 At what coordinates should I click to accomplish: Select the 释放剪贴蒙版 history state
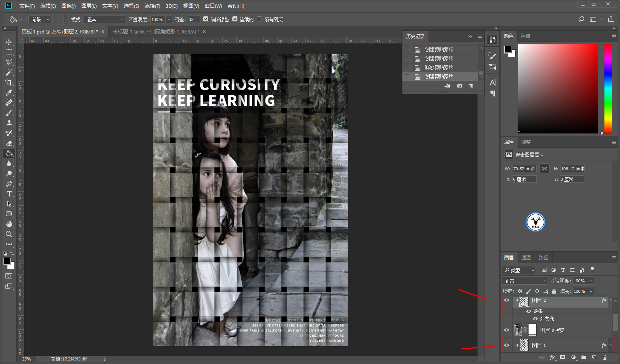(x=439, y=68)
